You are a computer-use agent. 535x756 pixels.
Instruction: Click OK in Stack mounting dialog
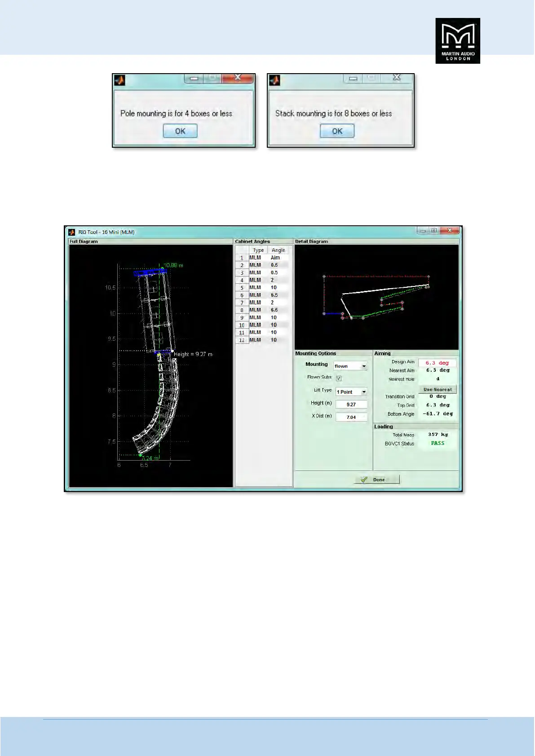pyautogui.click(x=337, y=131)
